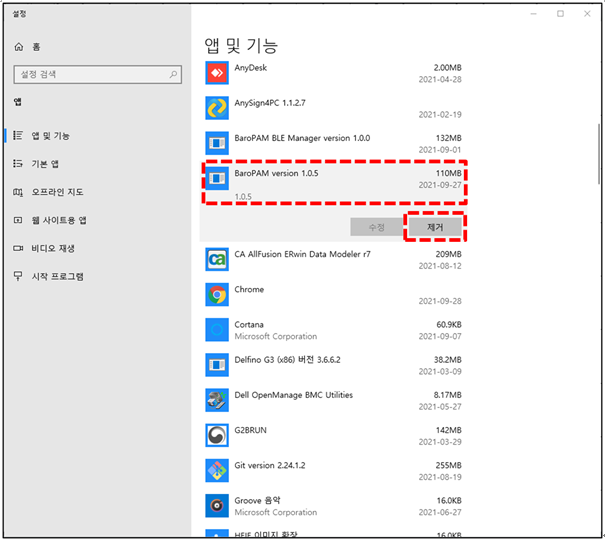This screenshot has height=541, width=605.
Task: Click the 2021-09-27 install date
Action: click(440, 185)
